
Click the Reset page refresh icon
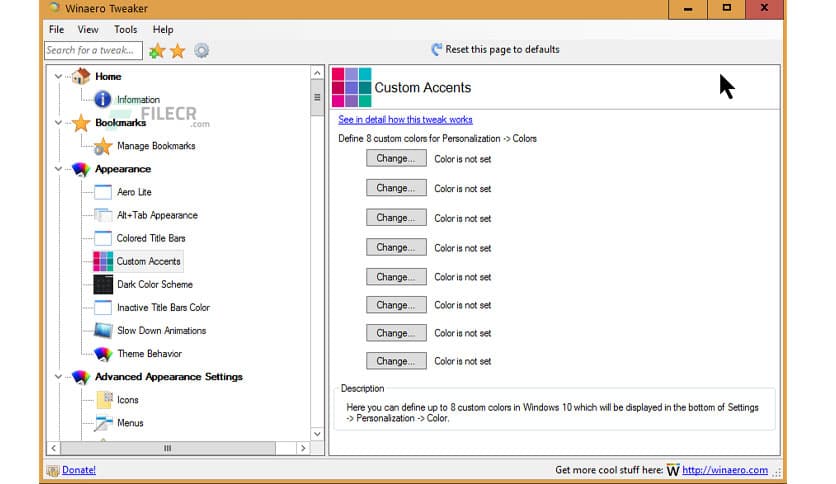click(x=436, y=50)
